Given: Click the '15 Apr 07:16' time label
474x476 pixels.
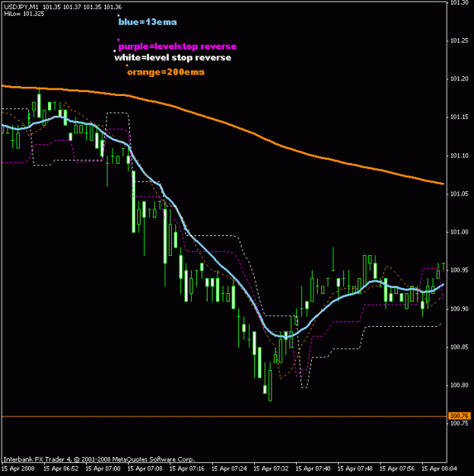Looking at the screenshot, I should coord(187,468).
